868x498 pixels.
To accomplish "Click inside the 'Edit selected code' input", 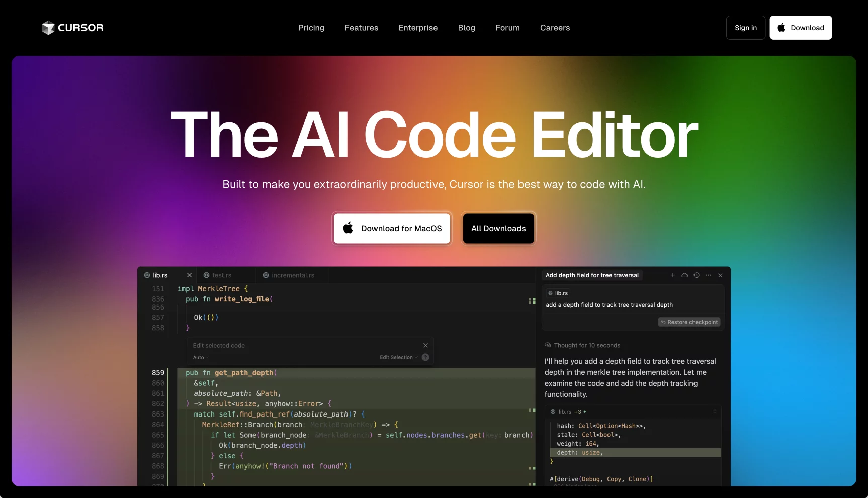I will click(x=304, y=346).
